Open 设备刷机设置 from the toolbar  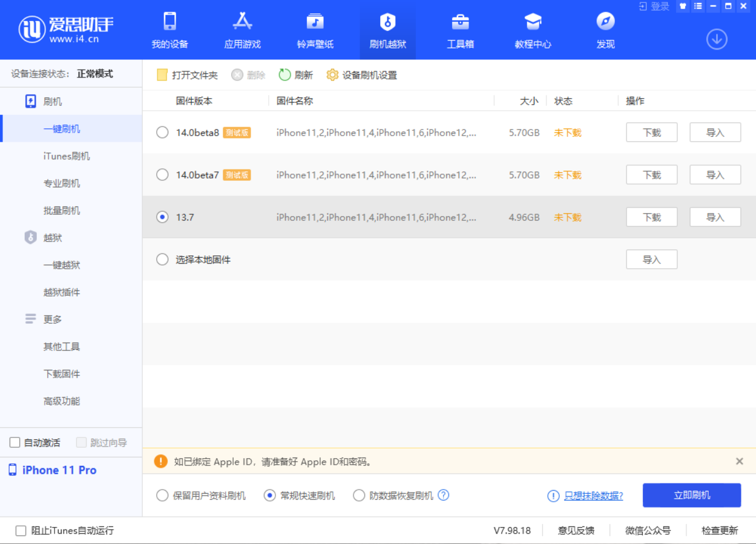(x=362, y=75)
